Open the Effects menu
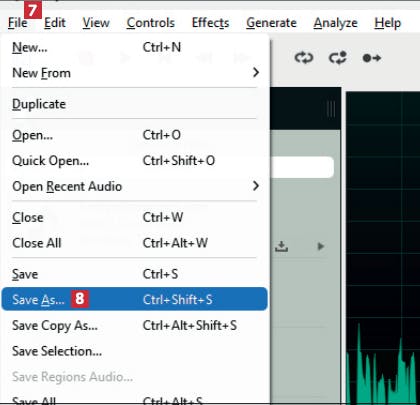 [x=210, y=23]
